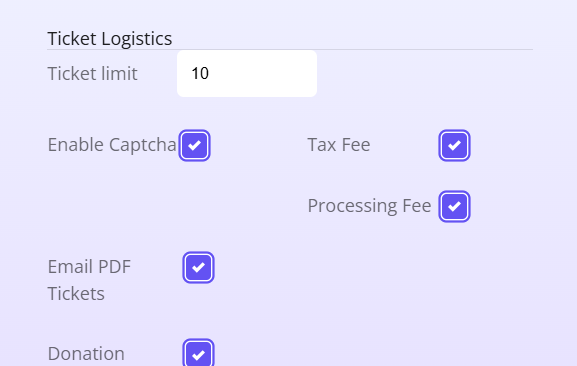Toggle the Donation checkbox

click(x=198, y=354)
